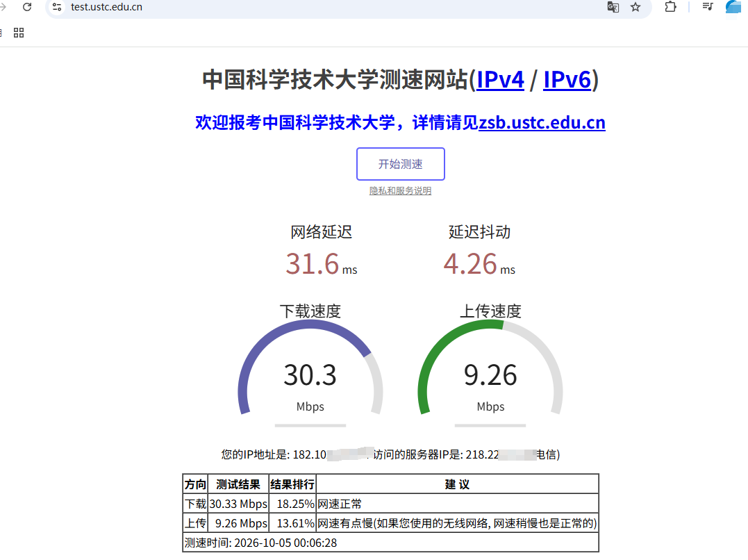
Task: Open the apps grid shortcut icon
Action: point(19,33)
